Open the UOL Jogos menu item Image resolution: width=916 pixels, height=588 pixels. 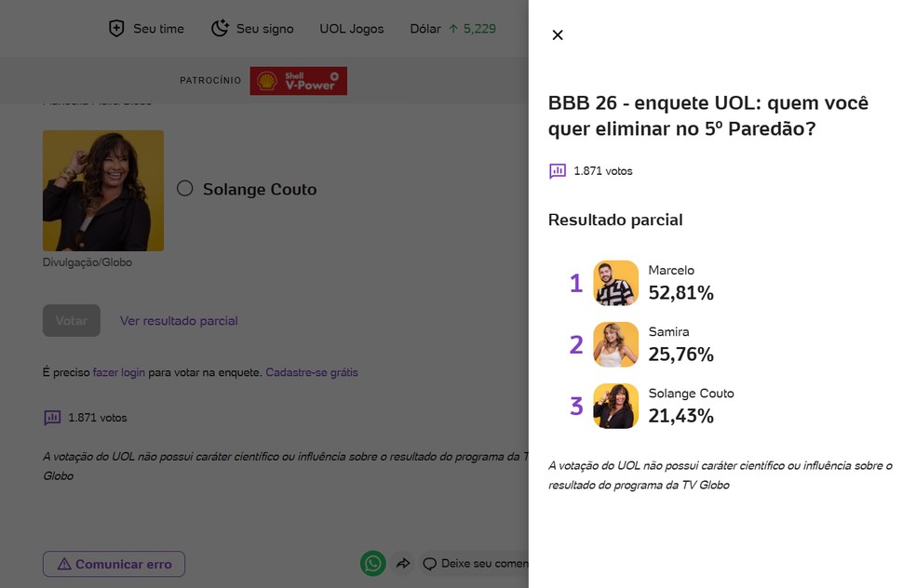pos(351,29)
